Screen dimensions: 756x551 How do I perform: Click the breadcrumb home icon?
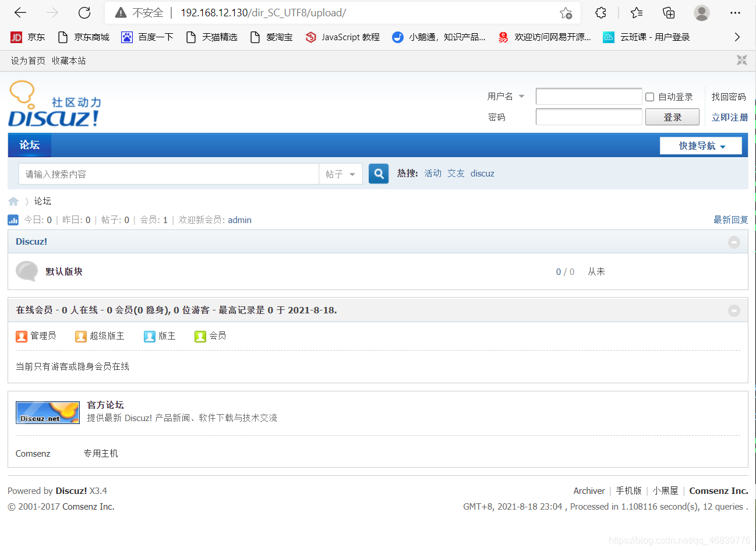[13, 202]
